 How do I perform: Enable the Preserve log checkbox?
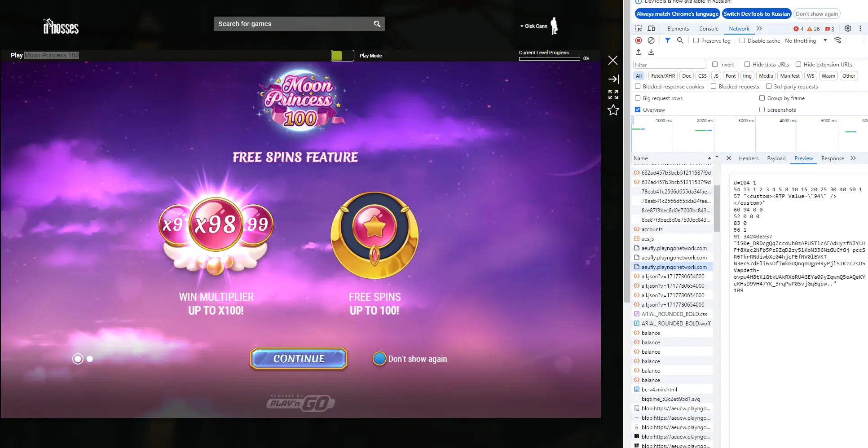(696, 40)
